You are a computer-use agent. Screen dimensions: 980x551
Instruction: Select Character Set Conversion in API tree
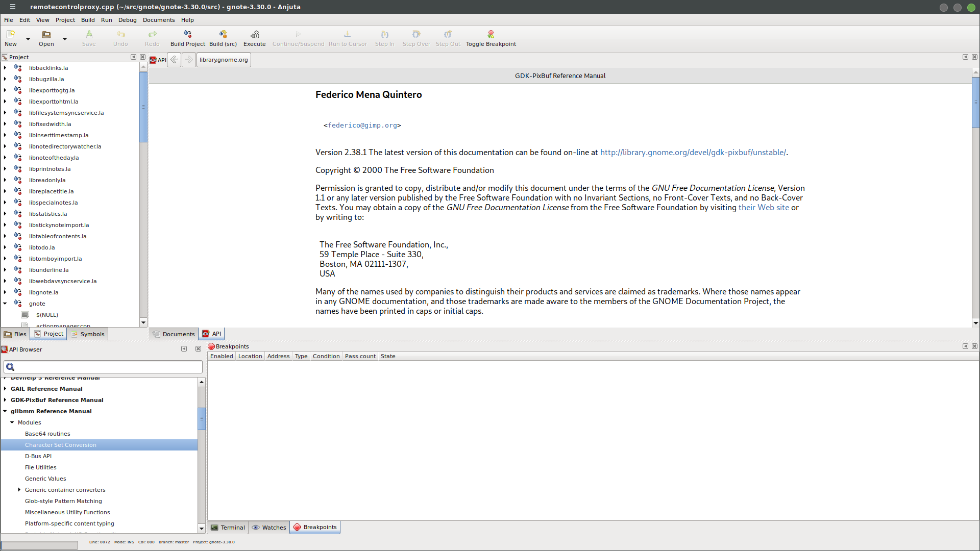(x=61, y=445)
